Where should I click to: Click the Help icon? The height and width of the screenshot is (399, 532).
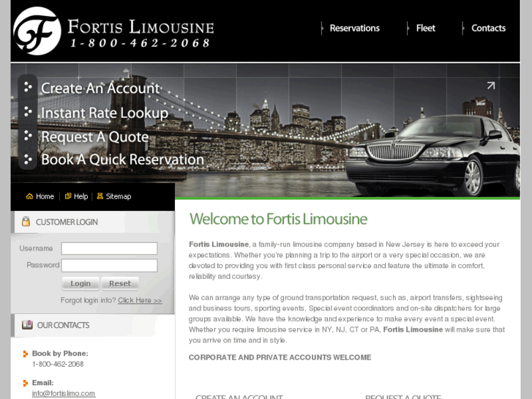pos(68,196)
